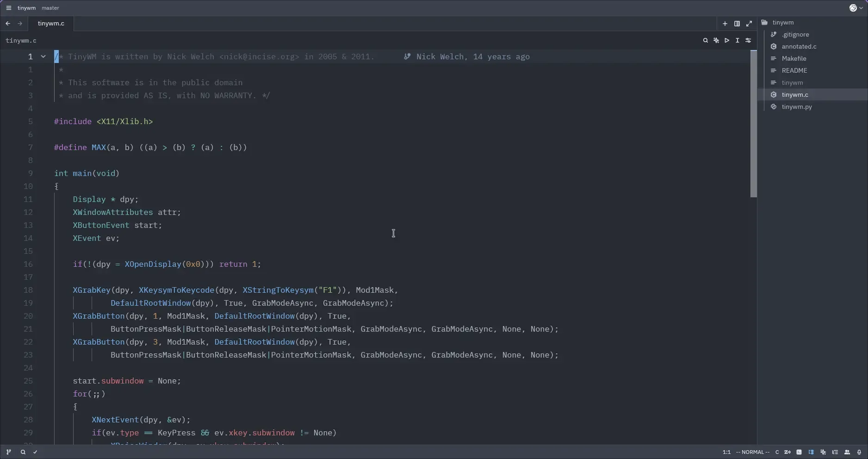Image resolution: width=868 pixels, height=459 pixels.
Task: Toggle the notifications bell icon
Action: coord(859,452)
